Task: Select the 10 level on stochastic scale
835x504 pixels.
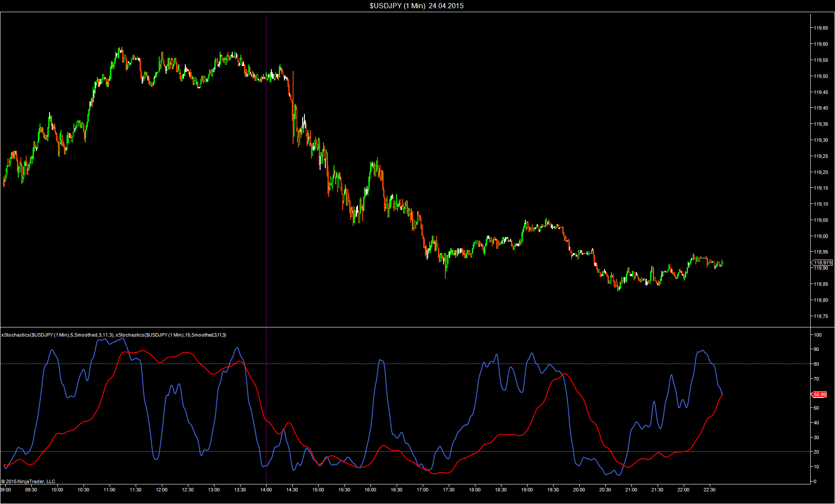Action: click(816, 467)
